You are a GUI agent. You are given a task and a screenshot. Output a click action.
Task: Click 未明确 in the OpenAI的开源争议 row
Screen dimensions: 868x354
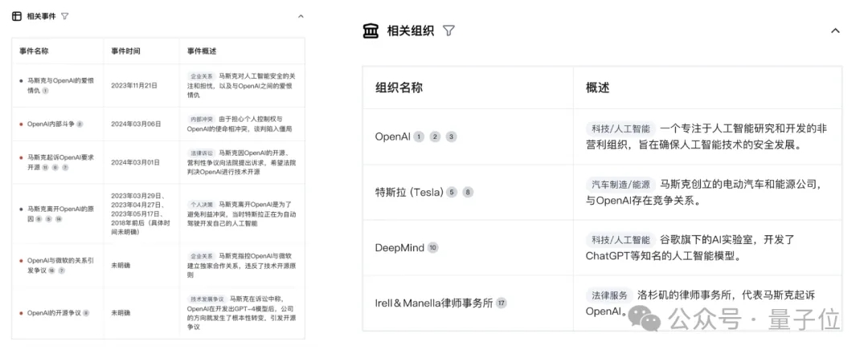tap(121, 313)
